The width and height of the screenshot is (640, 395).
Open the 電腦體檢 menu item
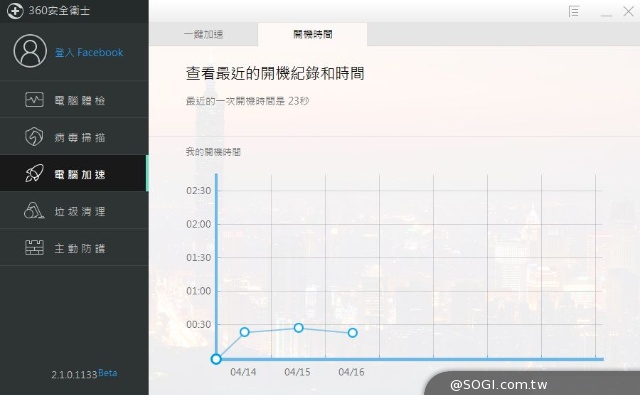point(74,100)
